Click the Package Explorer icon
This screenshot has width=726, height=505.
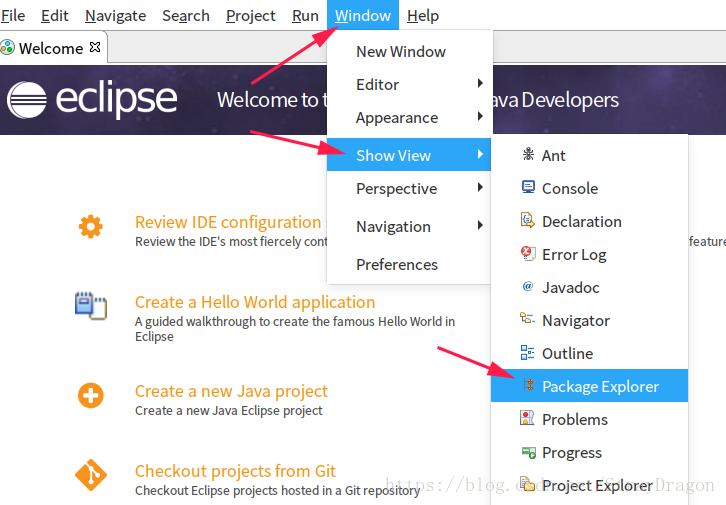(528, 385)
